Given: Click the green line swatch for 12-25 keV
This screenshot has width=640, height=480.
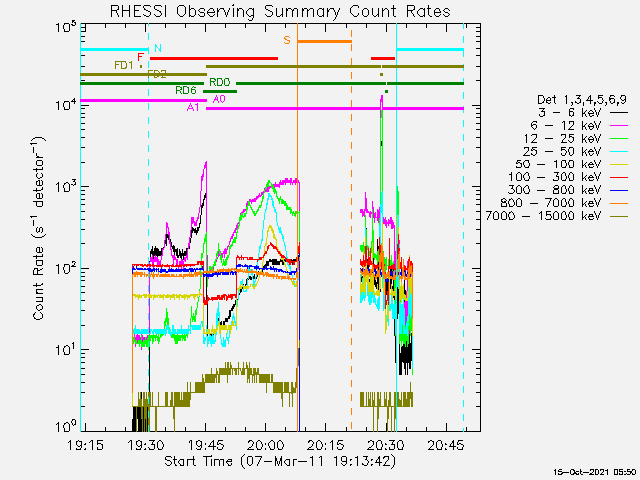Looking at the screenshot, I should 619,139.
